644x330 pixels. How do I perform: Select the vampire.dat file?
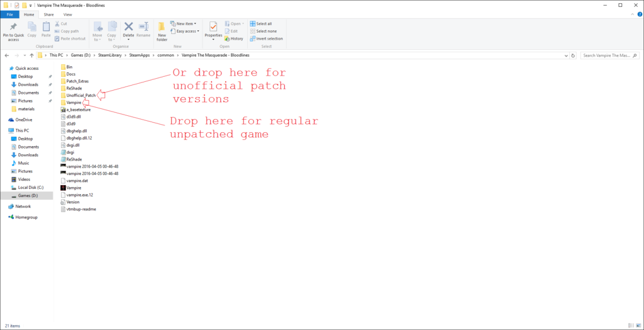[74, 181]
